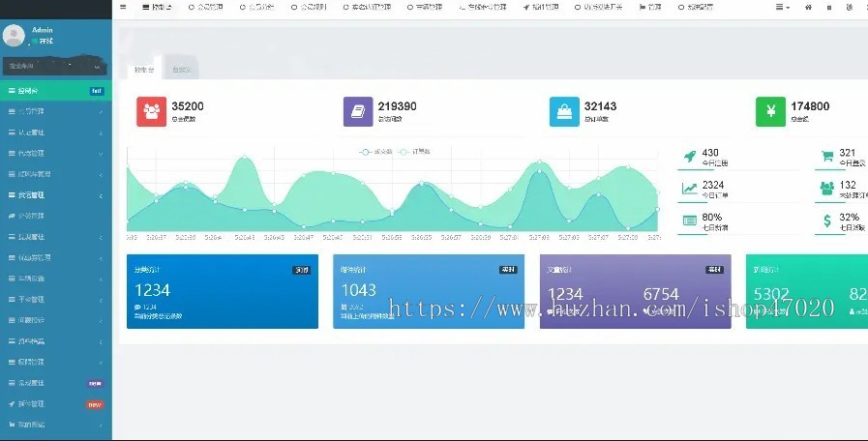
Task: Click the 430 today value
Action: pos(710,153)
